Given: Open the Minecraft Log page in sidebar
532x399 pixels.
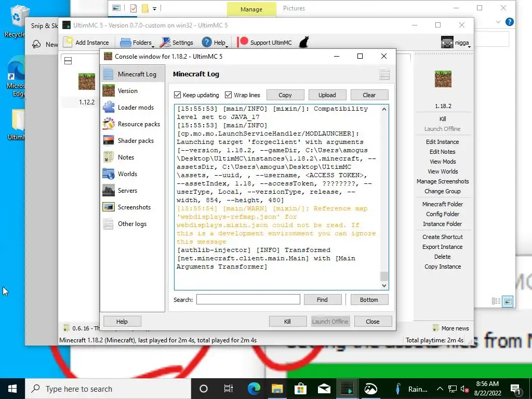Looking at the screenshot, I should (x=132, y=74).
